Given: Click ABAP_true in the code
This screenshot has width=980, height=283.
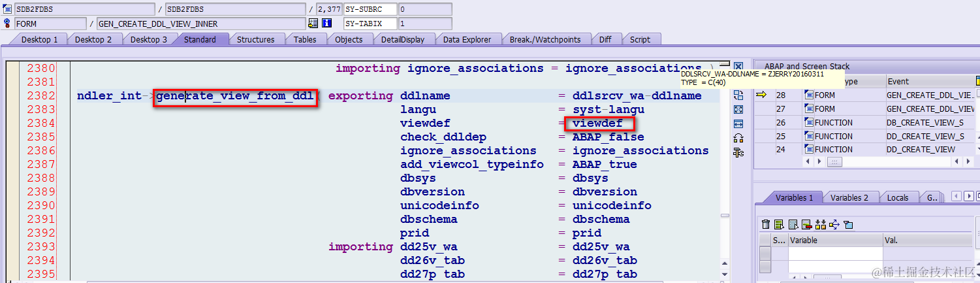Looking at the screenshot, I should tap(605, 165).
